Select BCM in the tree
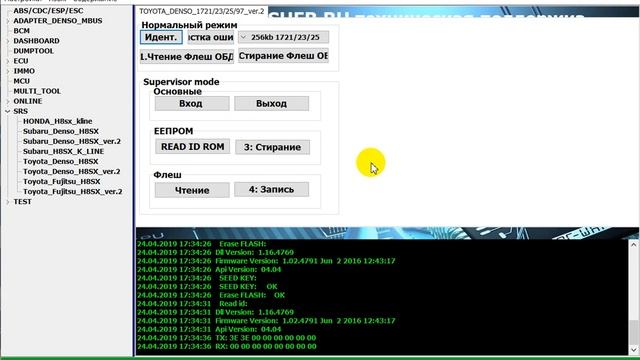Image resolution: width=640 pixels, height=360 pixels. tap(21, 31)
